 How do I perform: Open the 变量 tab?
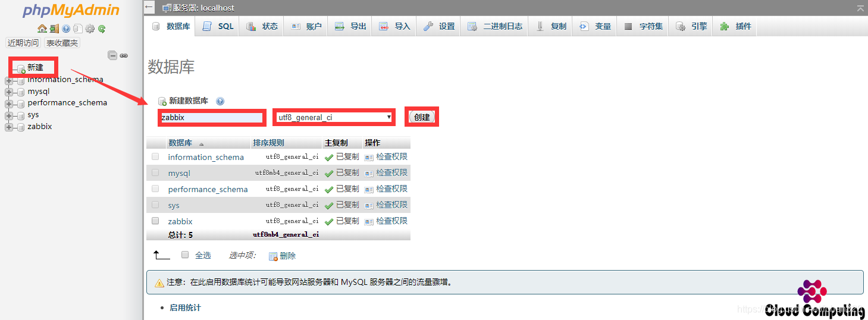pyautogui.click(x=595, y=26)
